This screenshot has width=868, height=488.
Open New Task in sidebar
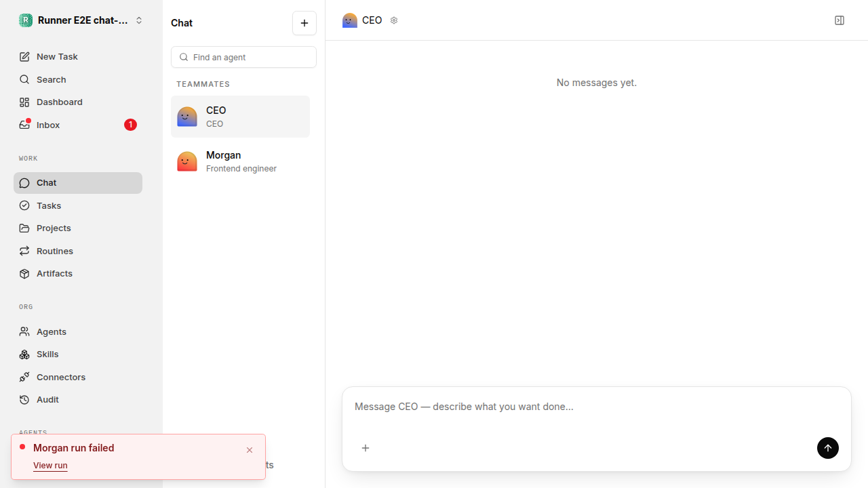coord(78,57)
